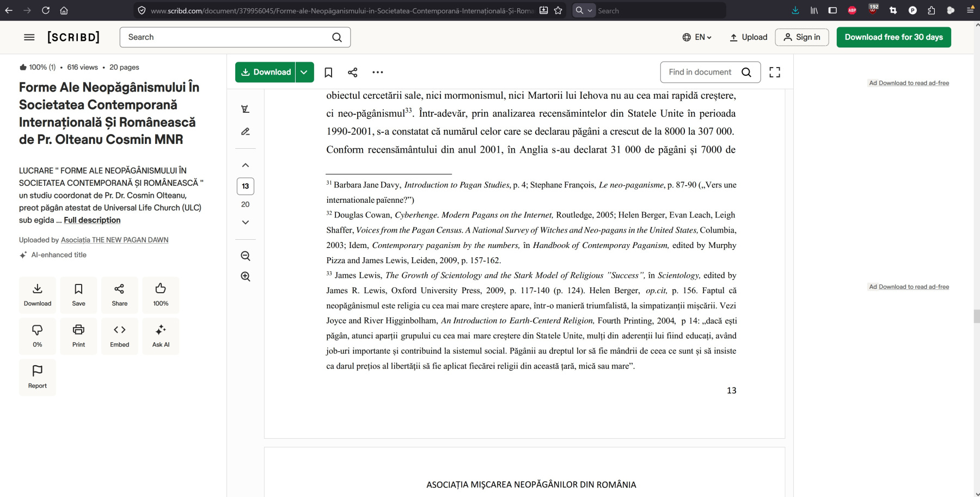Expand the Download format dropdown arrow
The image size is (980, 497).
tap(304, 72)
